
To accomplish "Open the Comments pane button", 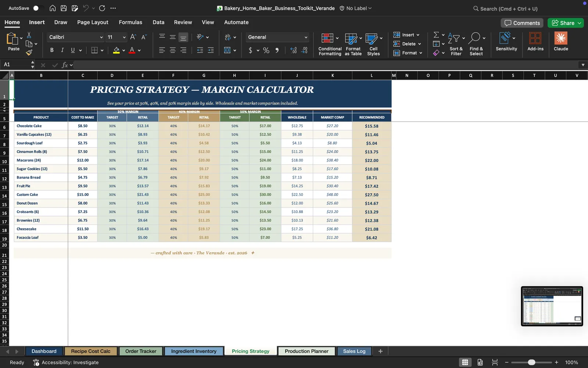I will click(x=522, y=23).
